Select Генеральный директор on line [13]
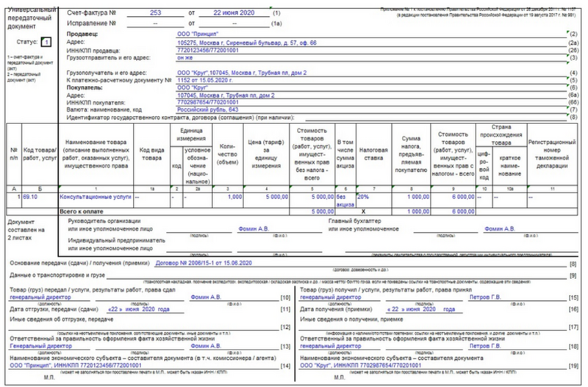Image resolution: width=588 pixels, height=387 pixels. (41, 346)
